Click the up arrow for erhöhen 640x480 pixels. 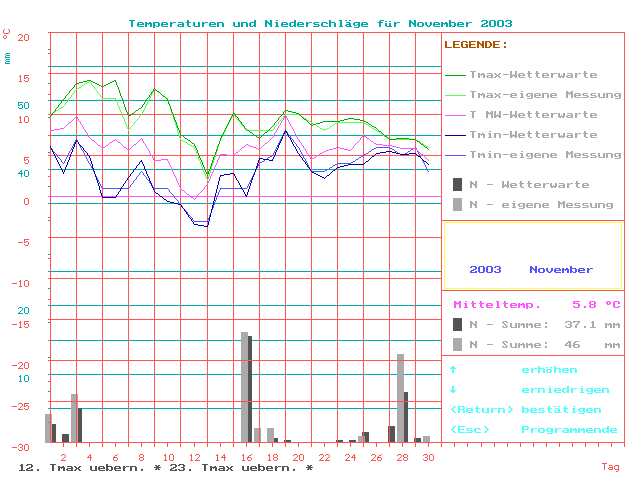coord(453,370)
